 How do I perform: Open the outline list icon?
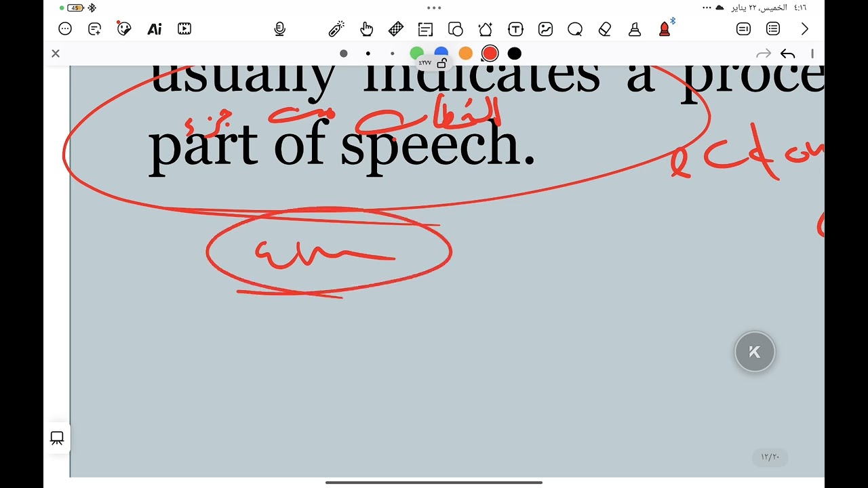773,29
